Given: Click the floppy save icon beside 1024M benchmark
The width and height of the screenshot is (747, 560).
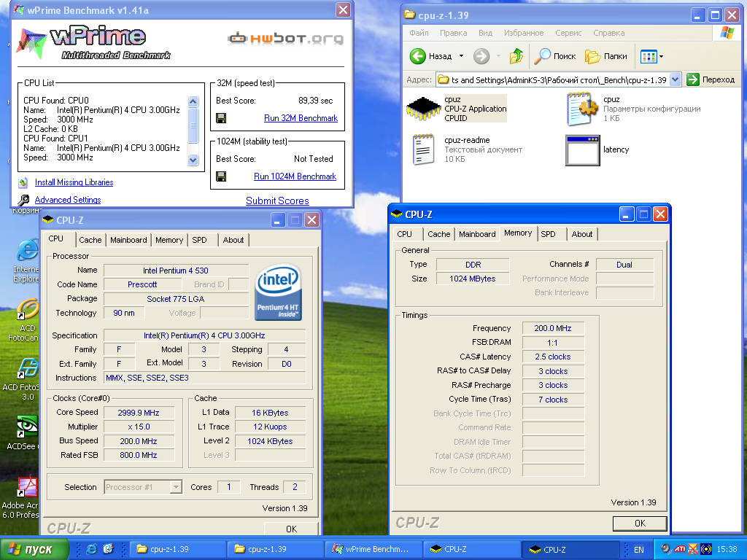Looking at the screenshot, I should 221,176.
